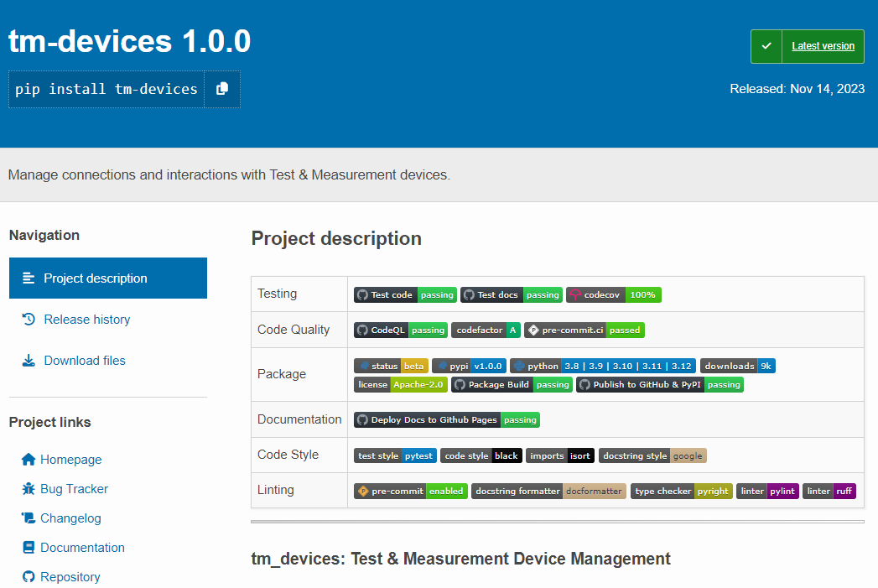Click the imports isort badge

560,455
